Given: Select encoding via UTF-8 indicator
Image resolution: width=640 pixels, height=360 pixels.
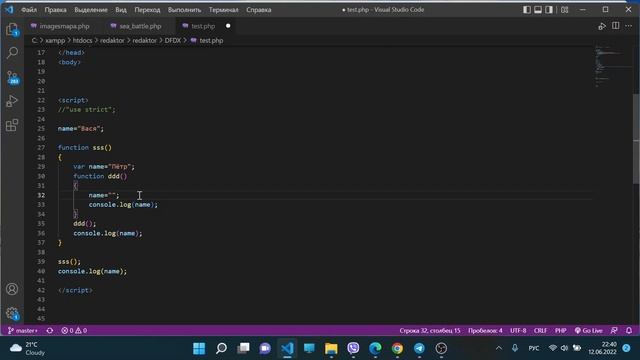Looking at the screenshot, I should click(x=518, y=331).
